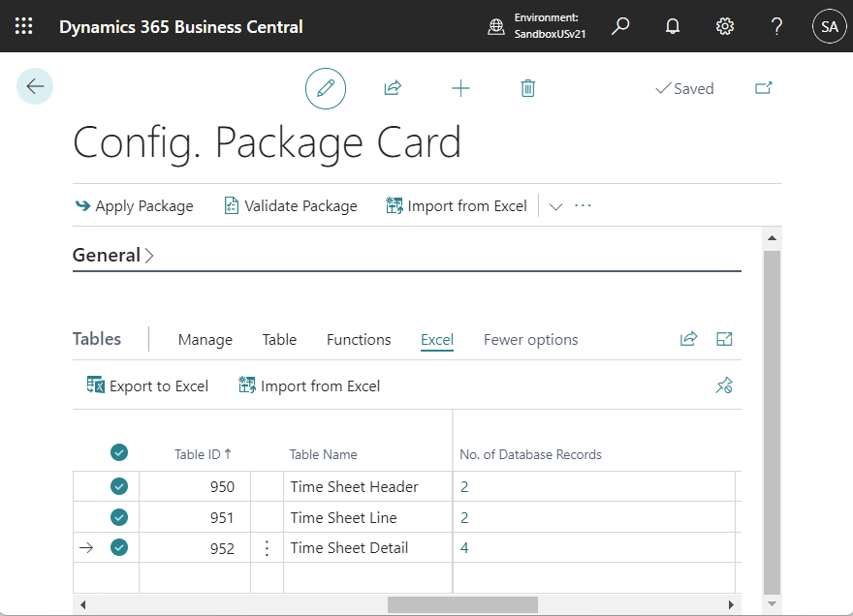Toggle selection for row 951
The height and width of the screenshot is (616, 853).
point(119,517)
